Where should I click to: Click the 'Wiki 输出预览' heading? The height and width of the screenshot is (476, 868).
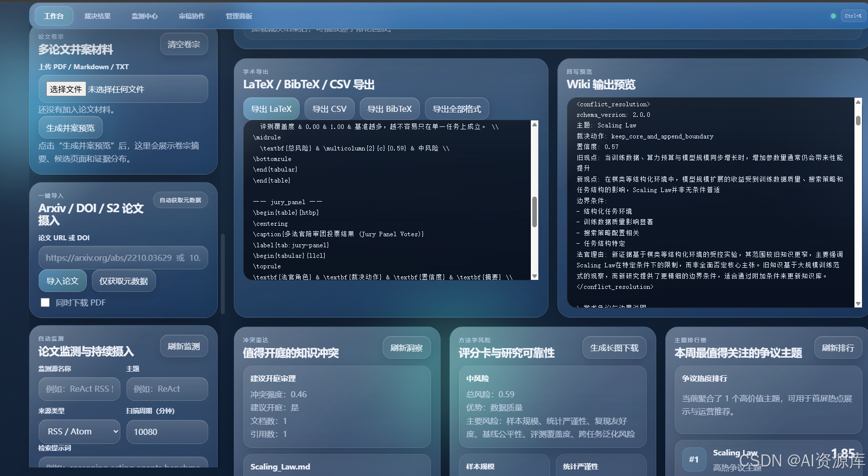point(601,84)
